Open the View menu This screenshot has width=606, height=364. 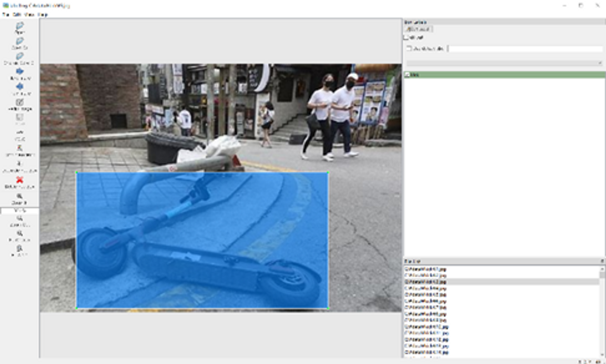29,15
